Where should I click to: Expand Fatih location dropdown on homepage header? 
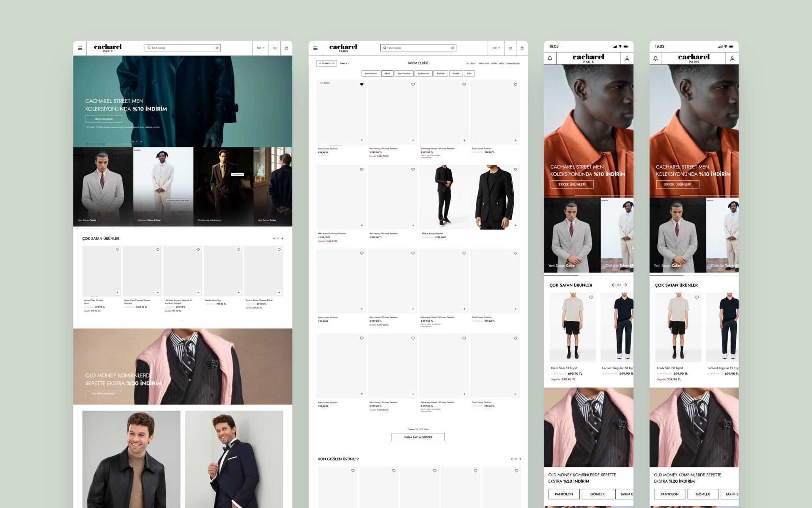pos(261,48)
